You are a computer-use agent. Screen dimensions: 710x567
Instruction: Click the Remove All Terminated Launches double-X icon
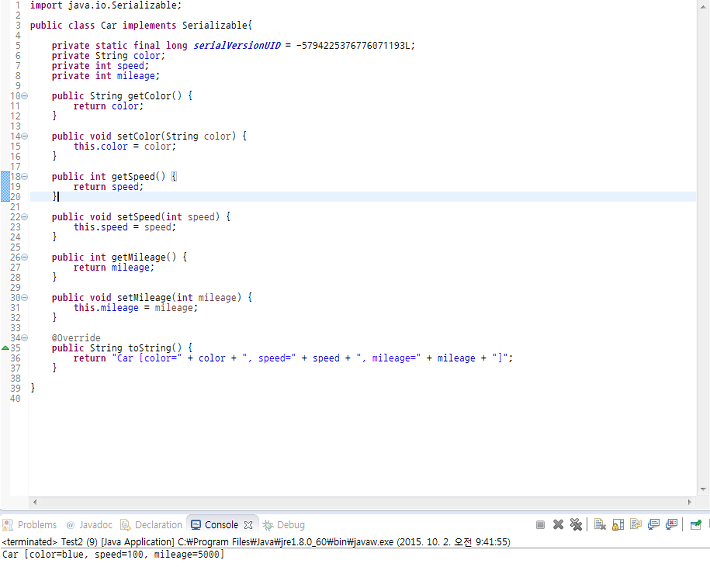click(x=576, y=524)
